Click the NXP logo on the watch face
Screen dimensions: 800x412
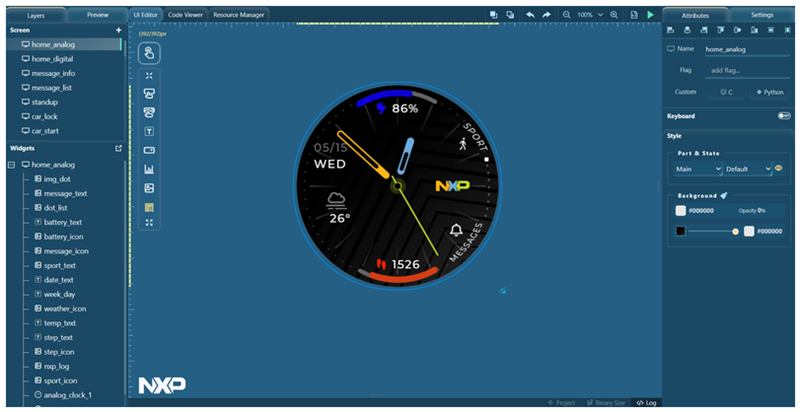click(x=453, y=186)
